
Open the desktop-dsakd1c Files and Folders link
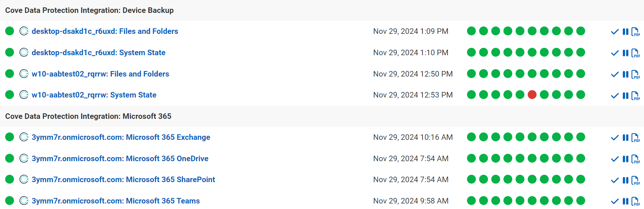(105, 31)
